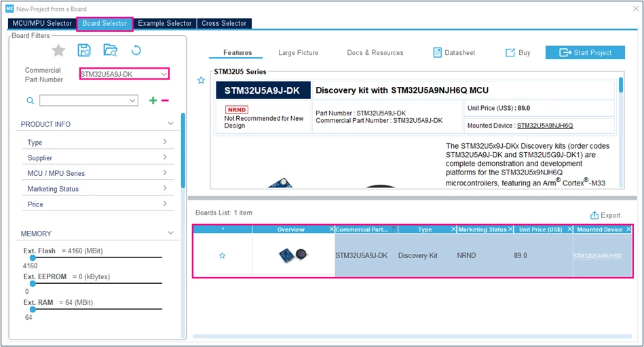The image size is (644, 347).
Task: Expand the Price filter
Action: [165, 204]
